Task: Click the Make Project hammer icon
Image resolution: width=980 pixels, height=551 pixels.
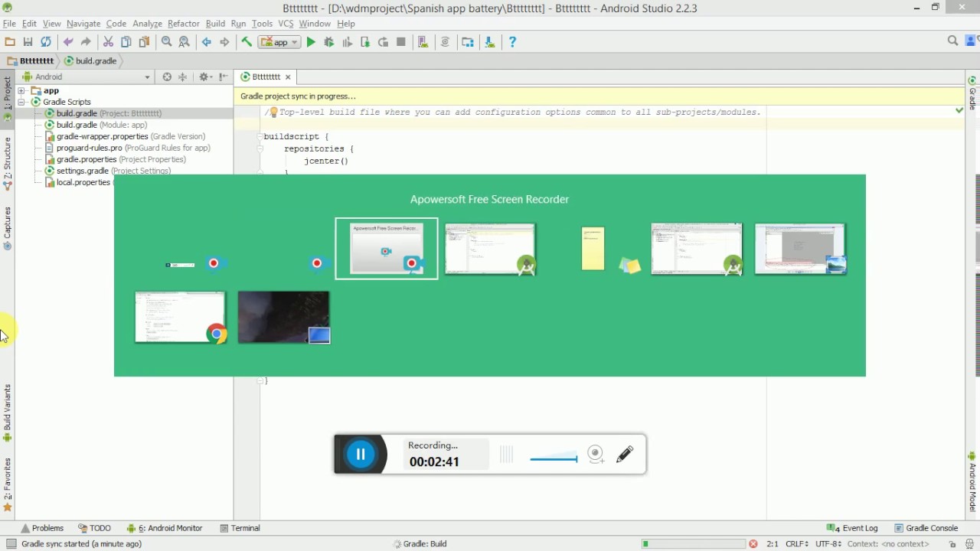Action: [x=247, y=42]
